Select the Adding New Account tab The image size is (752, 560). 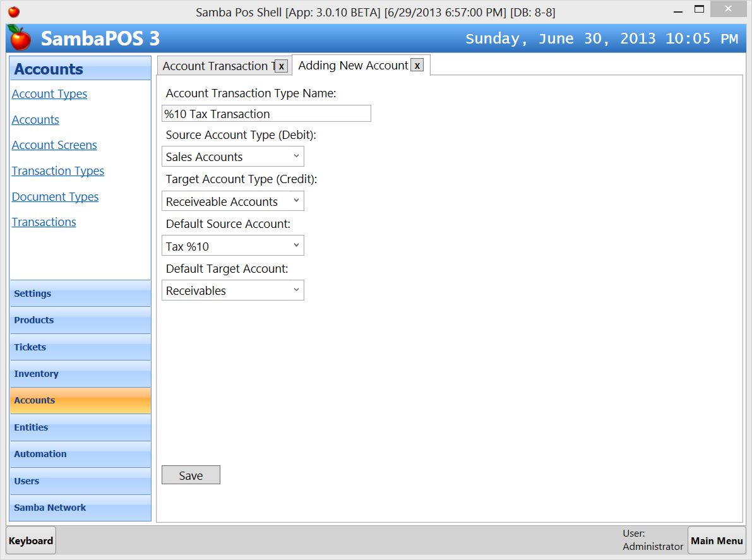(x=354, y=65)
